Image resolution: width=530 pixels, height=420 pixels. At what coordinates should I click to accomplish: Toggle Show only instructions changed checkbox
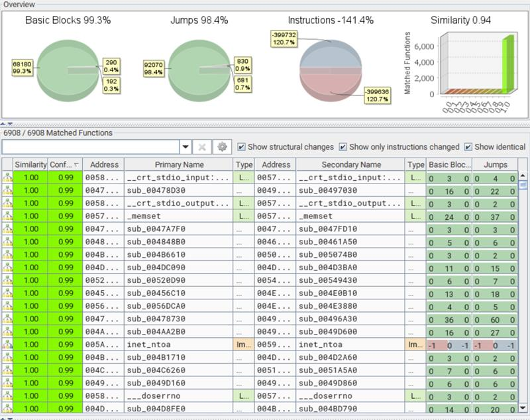click(x=343, y=147)
